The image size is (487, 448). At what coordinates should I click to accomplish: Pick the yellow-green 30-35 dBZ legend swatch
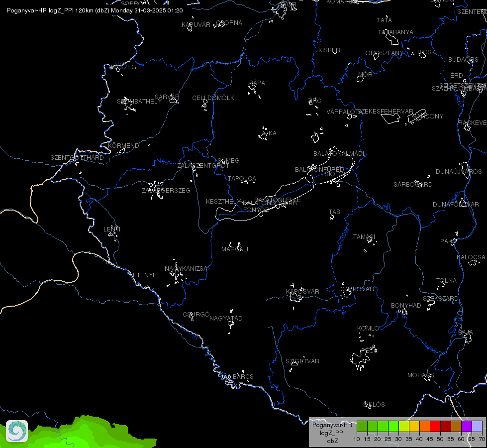pos(404,427)
